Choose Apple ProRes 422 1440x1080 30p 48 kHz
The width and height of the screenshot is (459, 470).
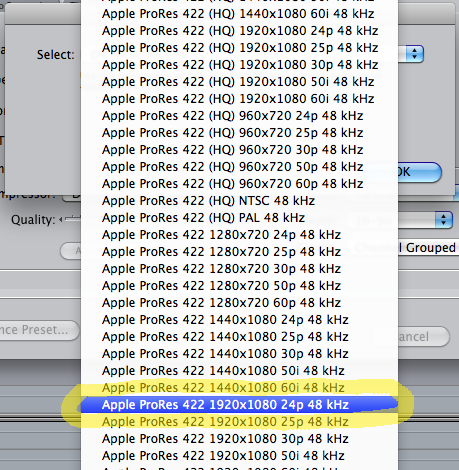point(239,354)
